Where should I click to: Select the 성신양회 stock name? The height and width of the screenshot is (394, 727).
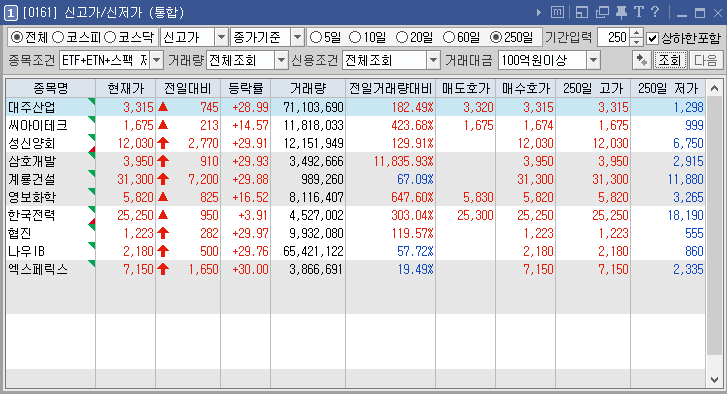(32, 143)
